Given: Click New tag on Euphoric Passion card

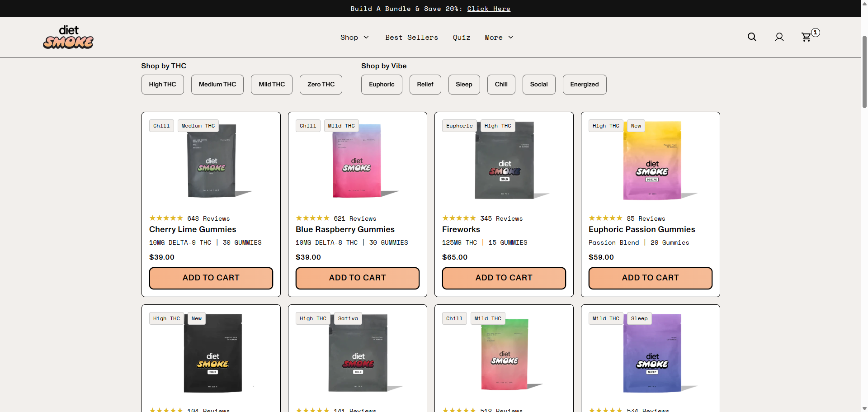Looking at the screenshot, I should point(636,126).
